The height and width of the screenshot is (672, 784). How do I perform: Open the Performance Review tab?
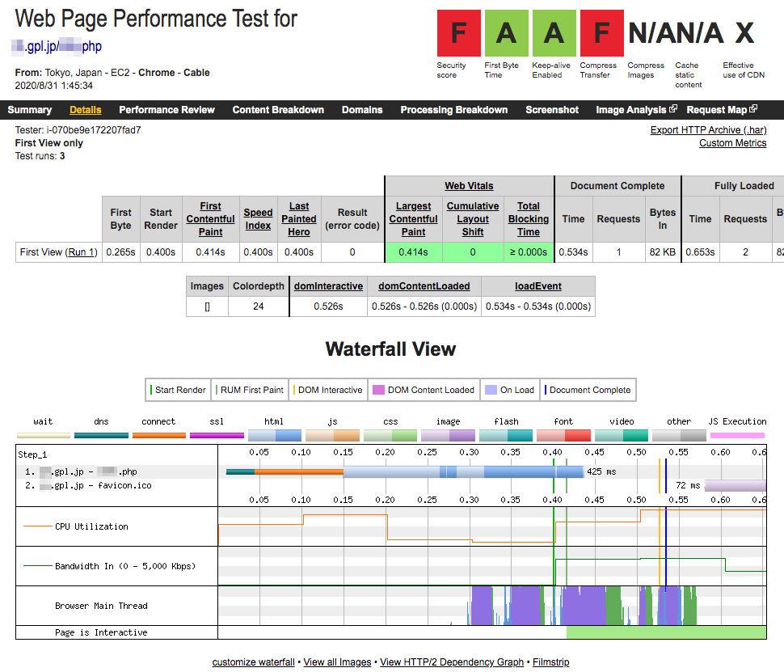point(166,110)
